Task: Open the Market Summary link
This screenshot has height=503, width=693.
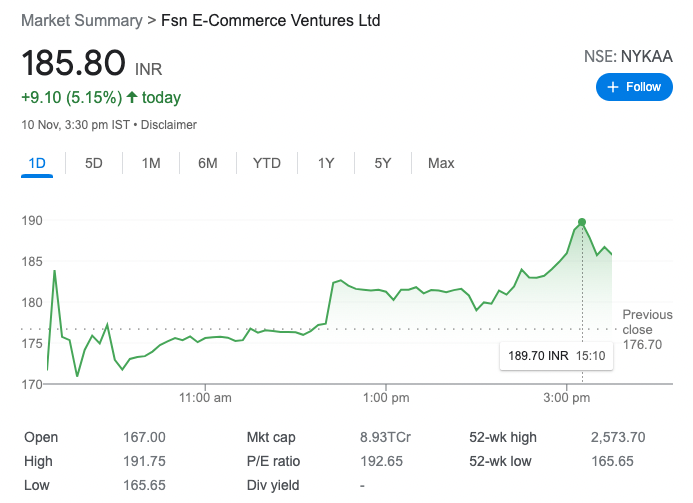Action: pos(82,21)
